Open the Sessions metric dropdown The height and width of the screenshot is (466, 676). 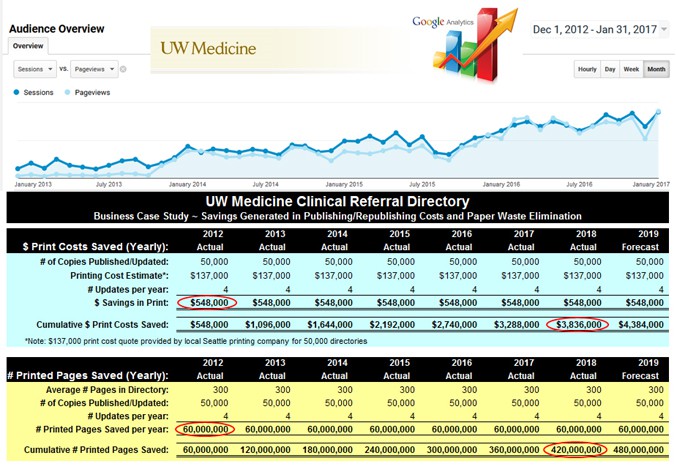click(35, 69)
